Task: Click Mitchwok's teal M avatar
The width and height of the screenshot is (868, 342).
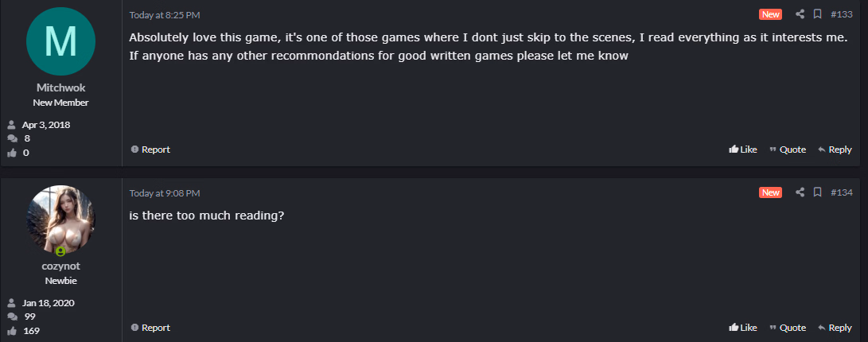Action: (x=61, y=41)
